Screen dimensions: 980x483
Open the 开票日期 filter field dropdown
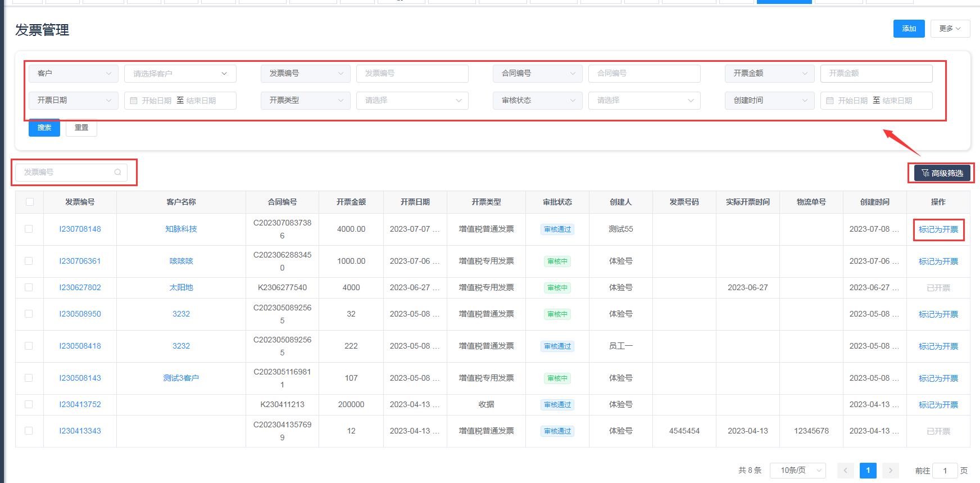coord(74,101)
